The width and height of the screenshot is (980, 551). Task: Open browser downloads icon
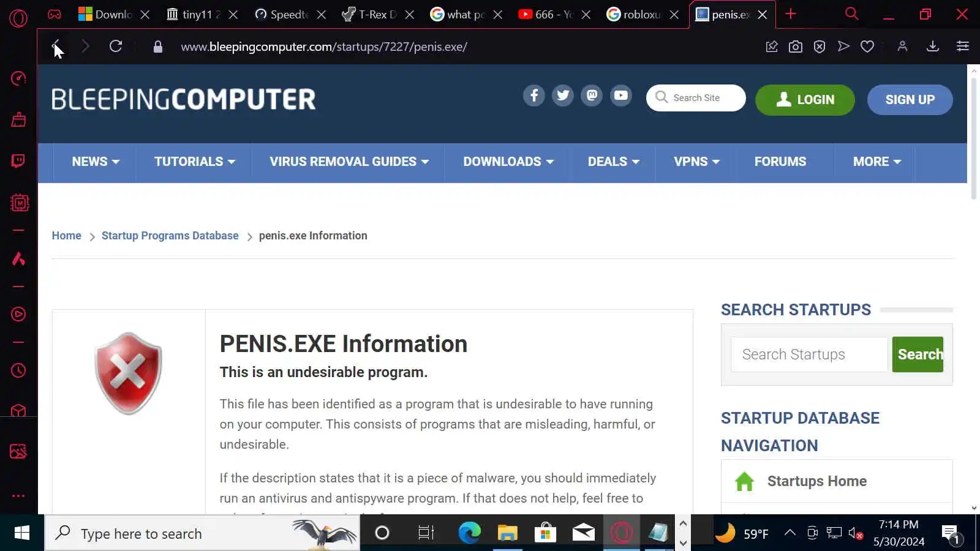coord(933,47)
